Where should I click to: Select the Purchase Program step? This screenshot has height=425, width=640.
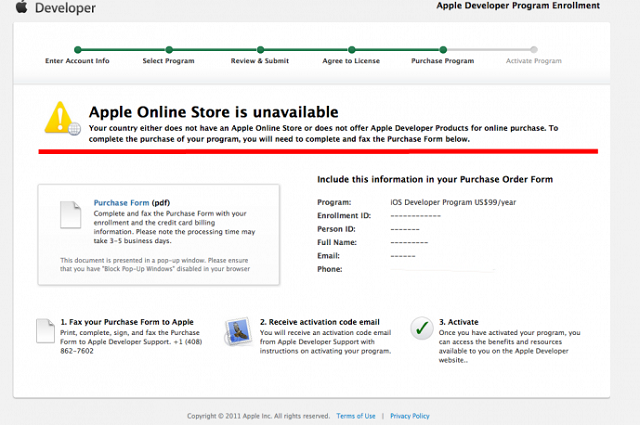[442, 61]
